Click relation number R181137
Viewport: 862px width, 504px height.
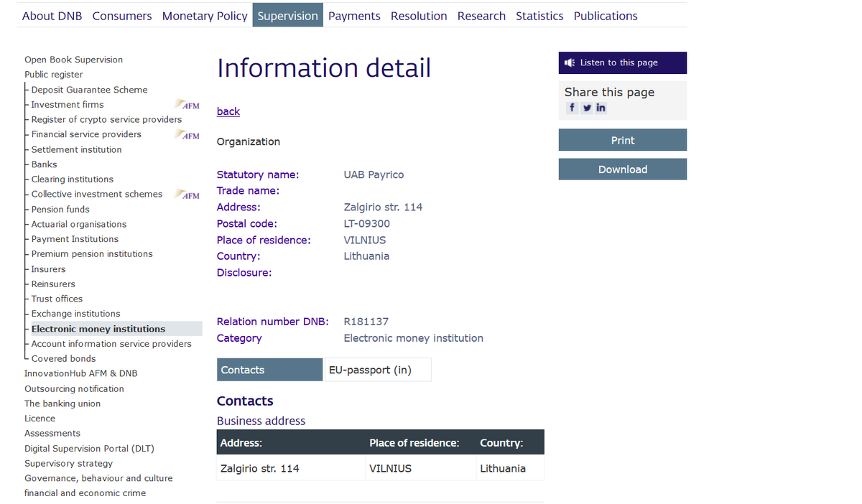tap(366, 322)
